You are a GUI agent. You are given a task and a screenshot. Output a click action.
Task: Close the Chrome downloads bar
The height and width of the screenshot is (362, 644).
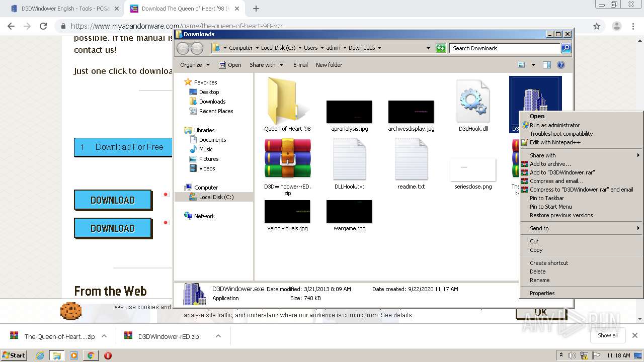pyautogui.click(x=635, y=335)
